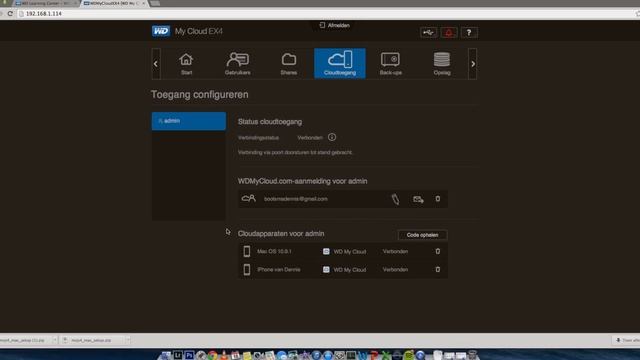Viewport: 640px width, 360px height.
Task: Delete the Mac OS cloud device
Action: [x=438, y=251]
